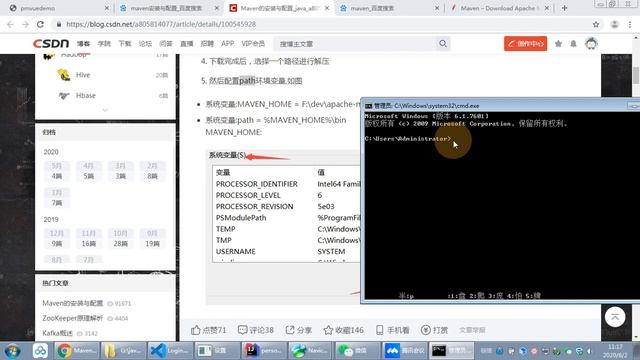Open WeChat from the taskbar
The height and width of the screenshot is (360, 640).
point(357,351)
